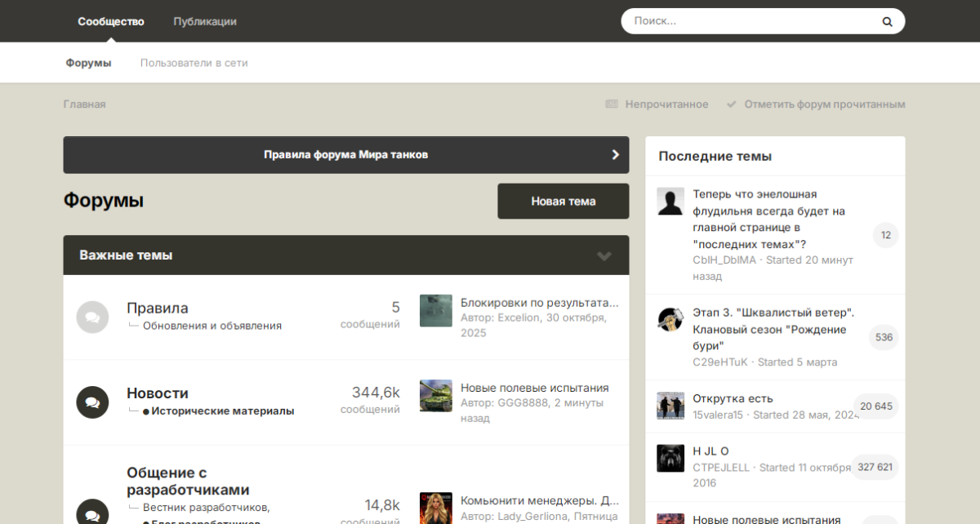Open avatar of 15valera15 topic author
This screenshot has width=980, height=524.
click(x=670, y=406)
